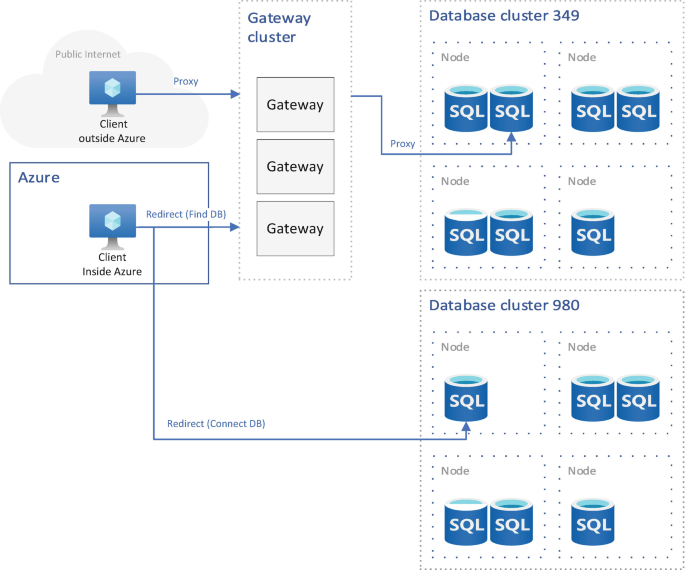The height and width of the screenshot is (570, 685).
Task: Select the single SQL database in cluster 349's bottom-right node
Action: click(x=592, y=231)
